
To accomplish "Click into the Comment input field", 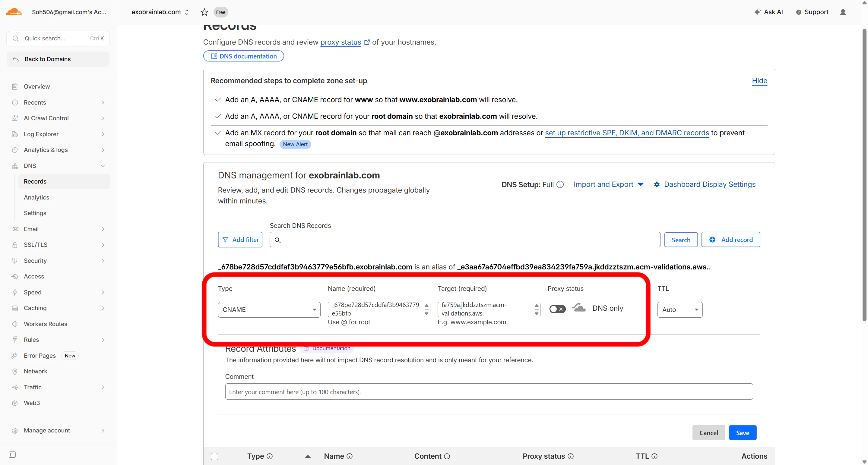I will 489,391.
